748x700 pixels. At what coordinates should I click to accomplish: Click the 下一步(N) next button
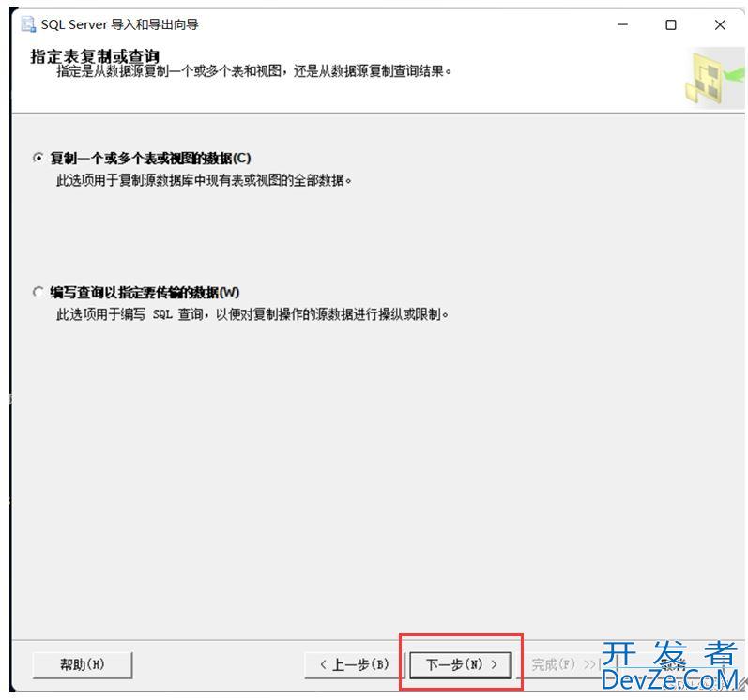click(461, 664)
